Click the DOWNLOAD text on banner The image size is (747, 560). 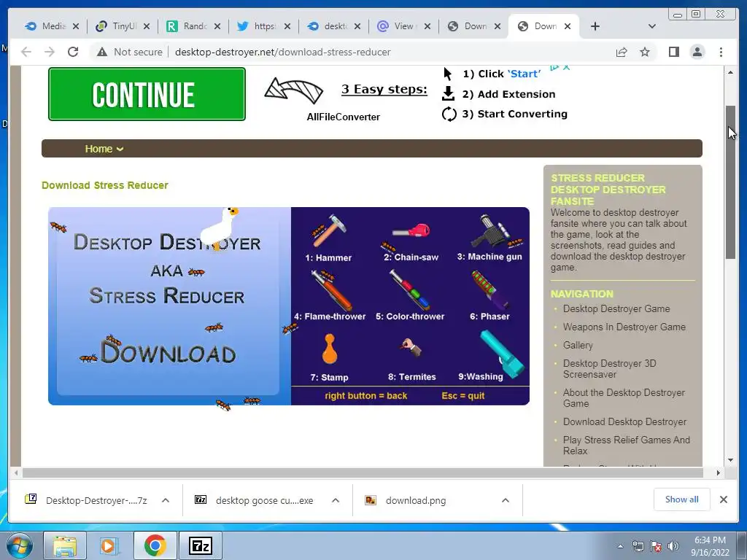[x=169, y=352]
